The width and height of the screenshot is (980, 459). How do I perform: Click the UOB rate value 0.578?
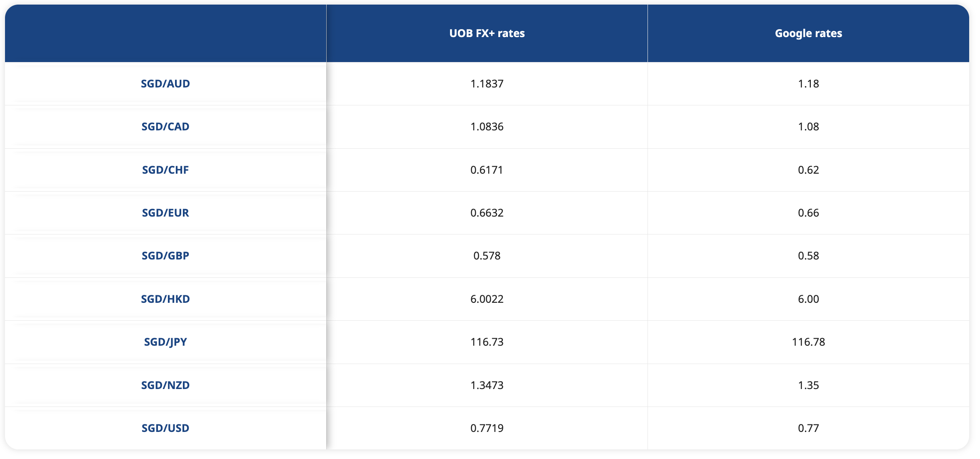pyautogui.click(x=487, y=256)
